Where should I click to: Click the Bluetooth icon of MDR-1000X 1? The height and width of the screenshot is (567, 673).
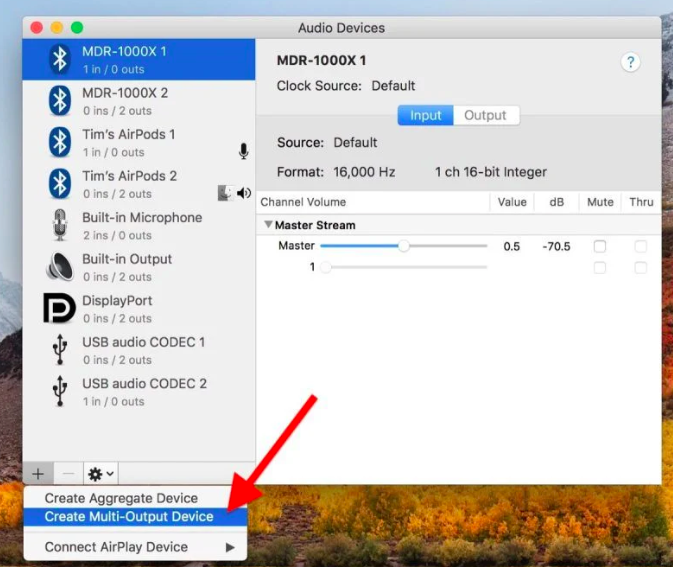pos(60,59)
